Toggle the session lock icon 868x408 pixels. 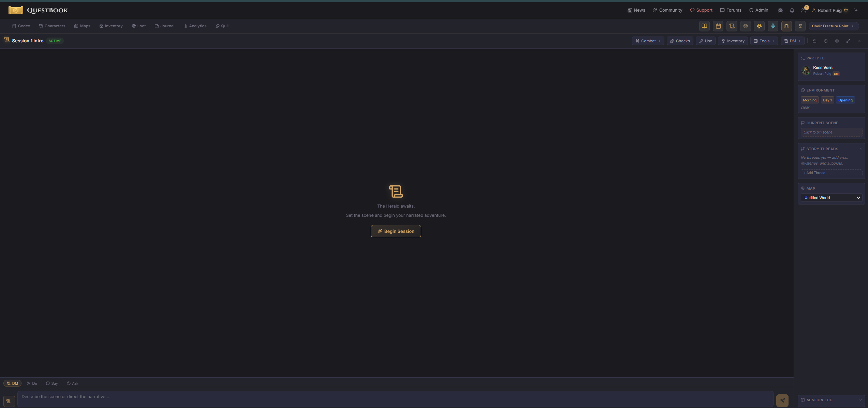pyautogui.click(x=814, y=41)
